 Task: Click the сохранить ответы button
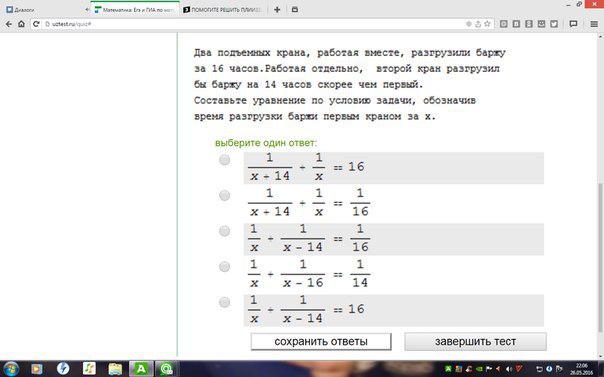pyautogui.click(x=321, y=342)
